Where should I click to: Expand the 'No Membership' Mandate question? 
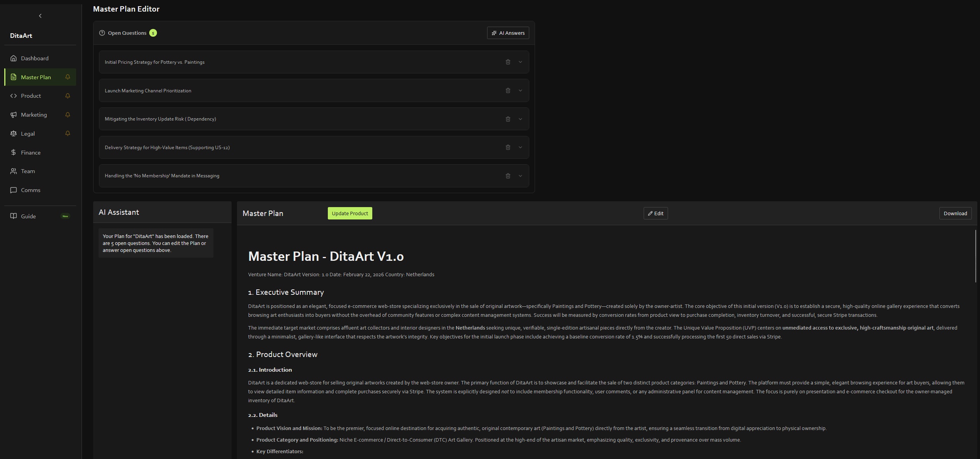pyautogui.click(x=520, y=176)
